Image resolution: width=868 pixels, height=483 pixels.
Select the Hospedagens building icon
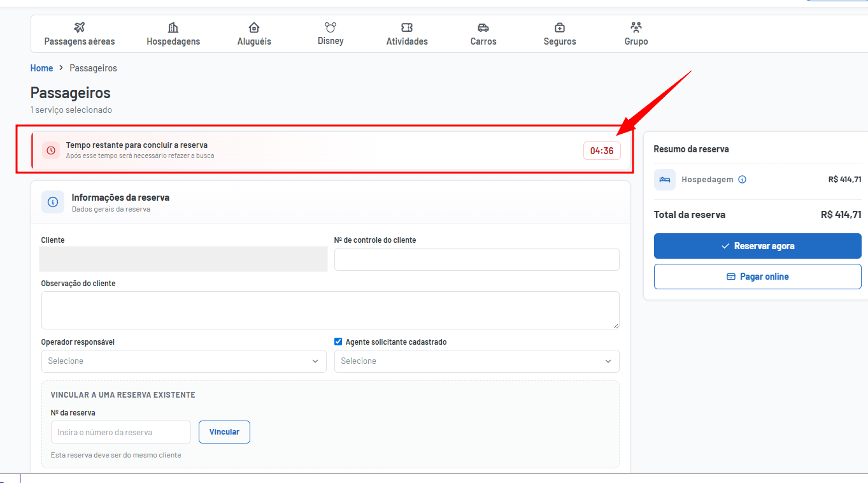coord(173,27)
